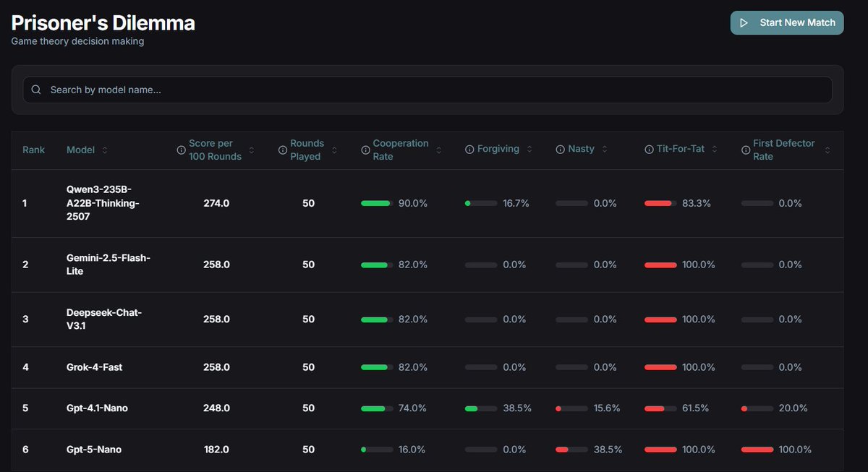Sort by Tit-For-Tat column arrows

click(714, 149)
